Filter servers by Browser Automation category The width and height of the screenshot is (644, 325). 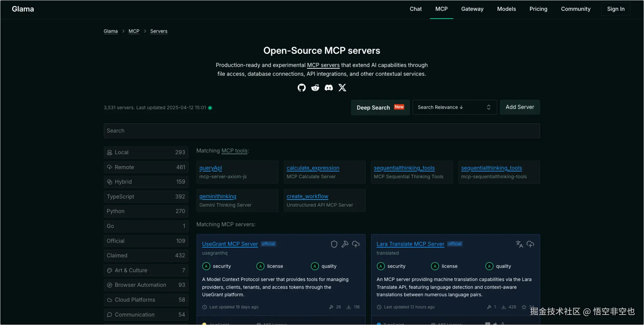146,285
